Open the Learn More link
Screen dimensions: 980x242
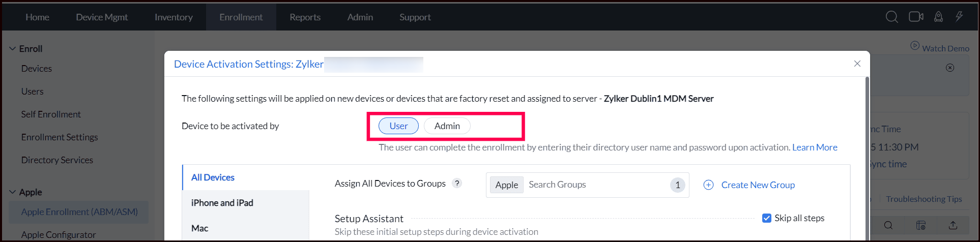(814, 147)
